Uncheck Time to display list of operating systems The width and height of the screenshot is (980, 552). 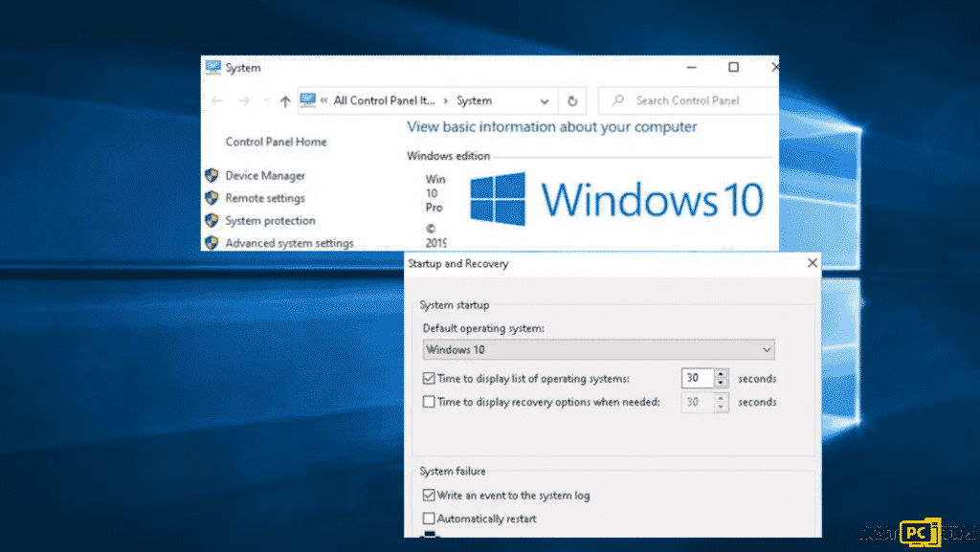[x=429, y=378]
